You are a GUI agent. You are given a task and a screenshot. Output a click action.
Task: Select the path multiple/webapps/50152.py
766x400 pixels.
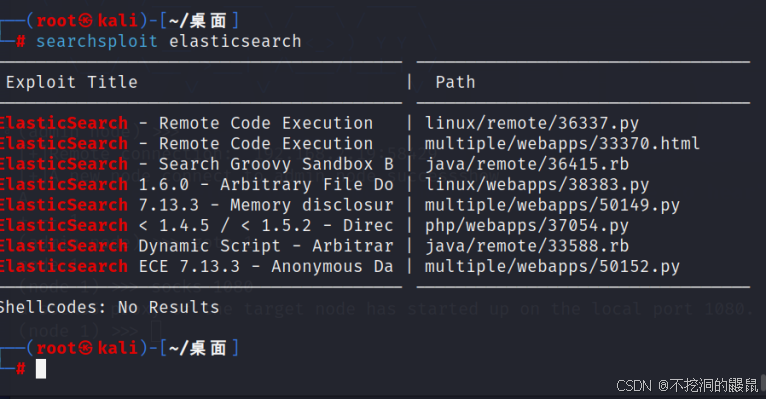(x=552, y=266)
